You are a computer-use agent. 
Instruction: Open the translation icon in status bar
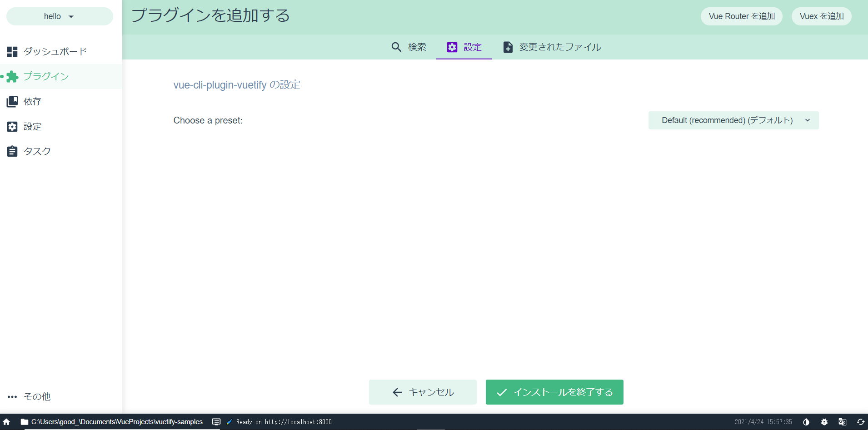[842, 422]
